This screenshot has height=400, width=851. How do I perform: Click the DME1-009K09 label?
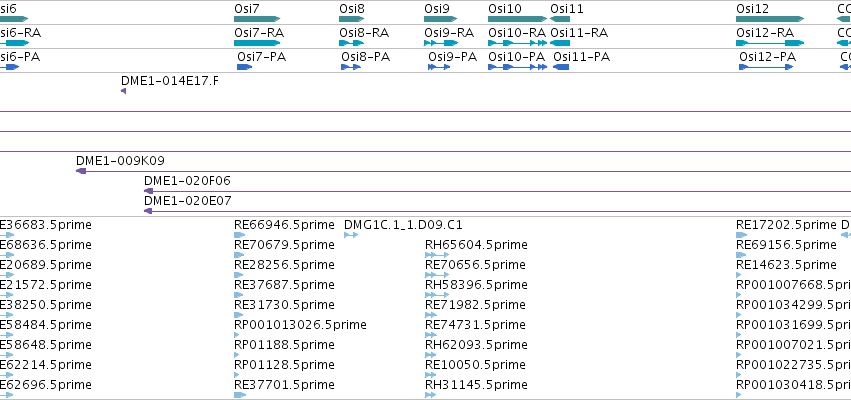pyautogui.click(x=120, y=161)
